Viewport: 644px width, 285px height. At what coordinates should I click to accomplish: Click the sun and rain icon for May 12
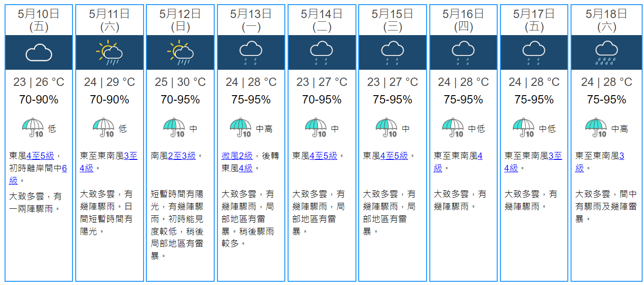point(180,53)
